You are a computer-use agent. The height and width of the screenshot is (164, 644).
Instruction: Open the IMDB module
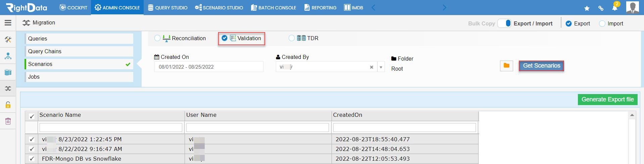pyautogui.click(x=353, y=7)
